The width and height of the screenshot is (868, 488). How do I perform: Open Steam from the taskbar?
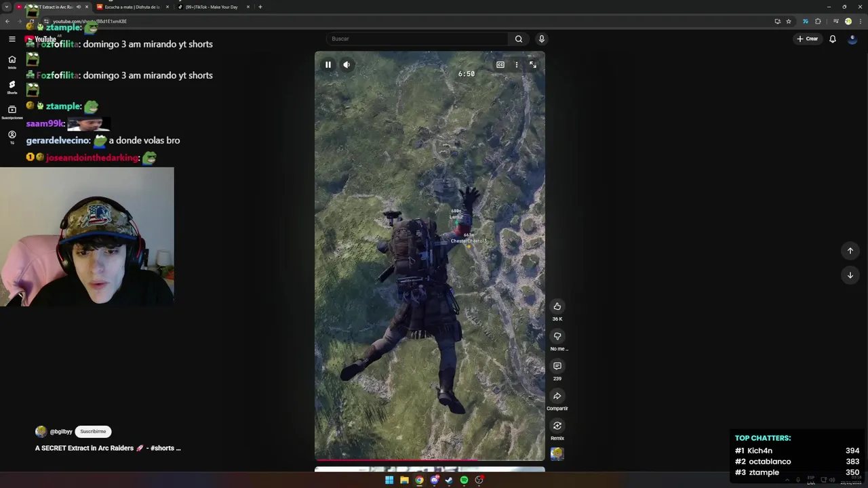coord(449,480)
